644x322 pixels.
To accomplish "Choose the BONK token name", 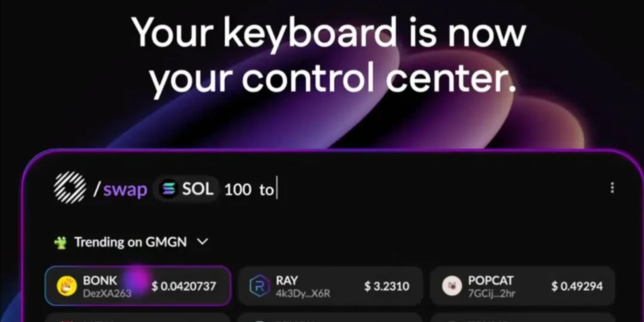I will [x=100, y=280].
